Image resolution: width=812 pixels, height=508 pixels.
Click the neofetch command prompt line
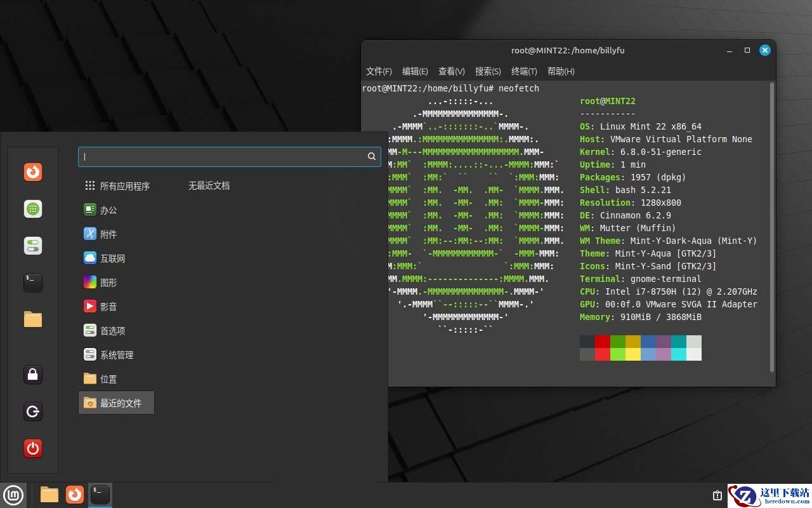[x=450, y=88]
